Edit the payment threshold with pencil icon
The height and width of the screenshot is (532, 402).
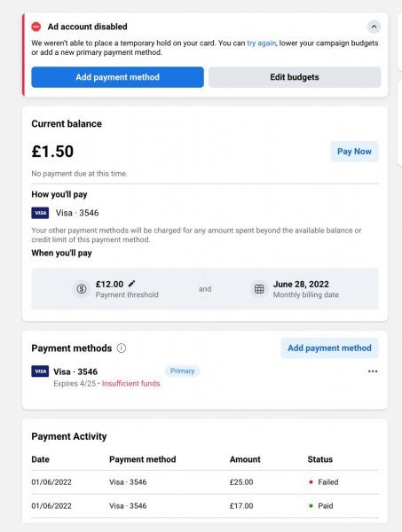pos(131,284)
